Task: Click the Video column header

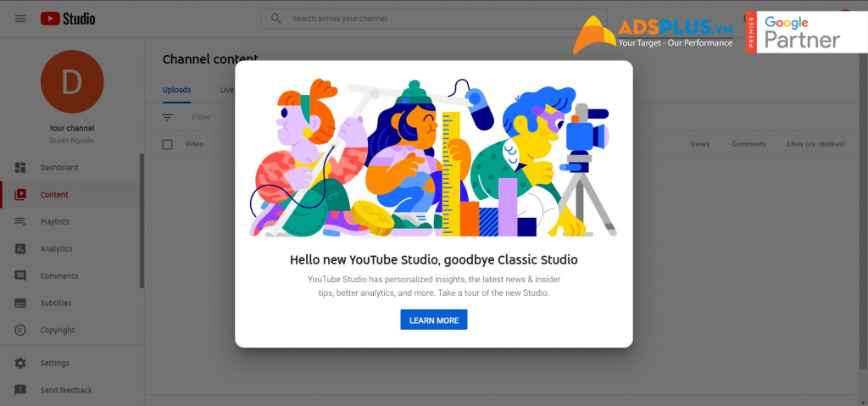Action: [194, 144]
